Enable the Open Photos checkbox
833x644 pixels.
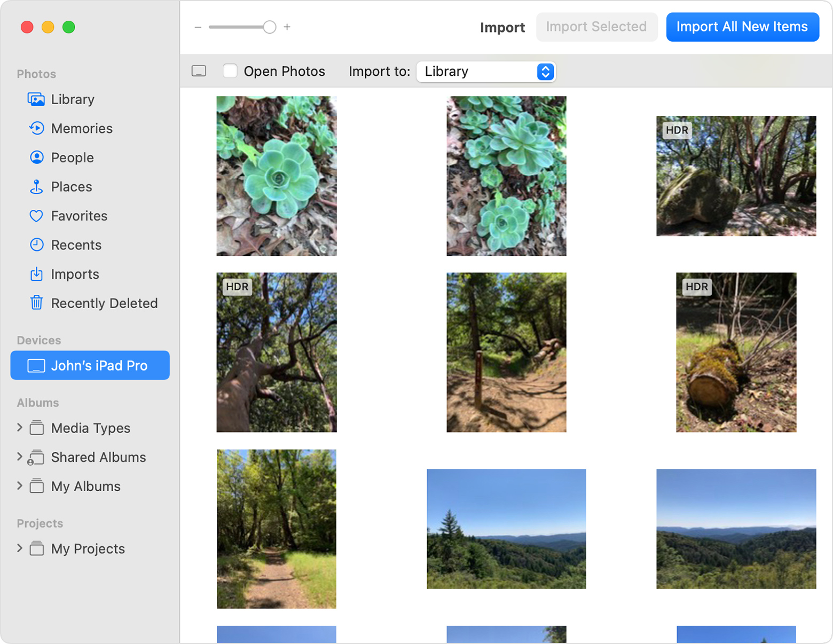[230, 70]
